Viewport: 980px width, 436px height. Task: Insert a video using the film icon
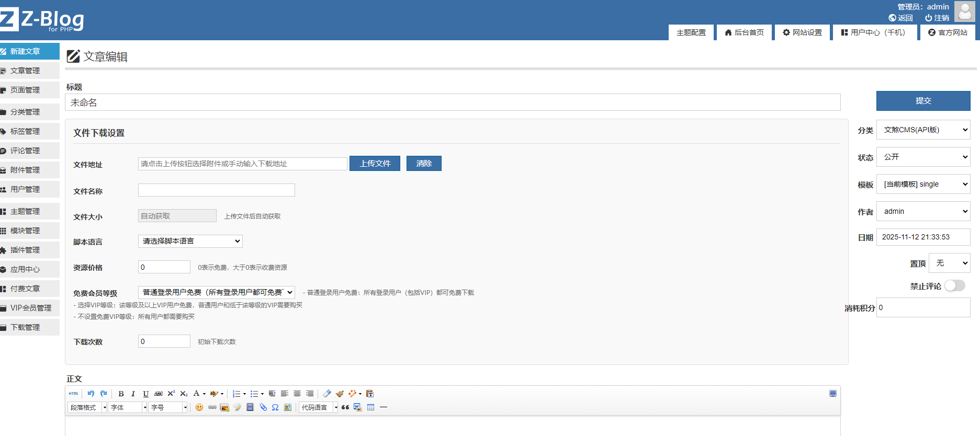[250, 407]
